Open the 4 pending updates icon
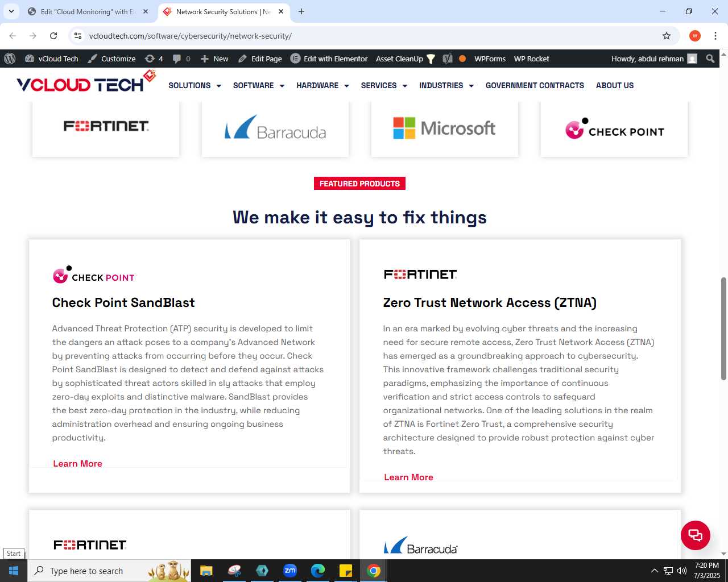Image resolution: width=728 pixels, height=582 pixels. pos(154,59)
